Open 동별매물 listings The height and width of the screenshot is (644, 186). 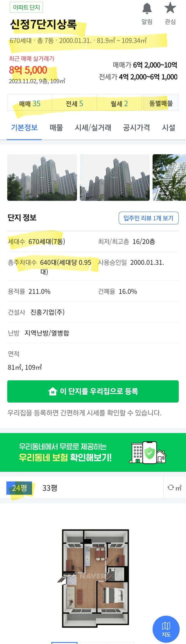pos(161,103)
